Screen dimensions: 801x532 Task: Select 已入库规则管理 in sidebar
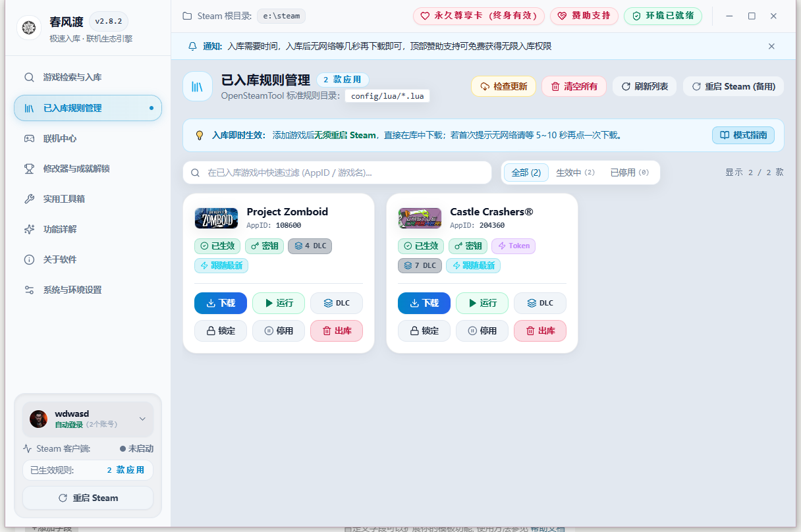88,108
